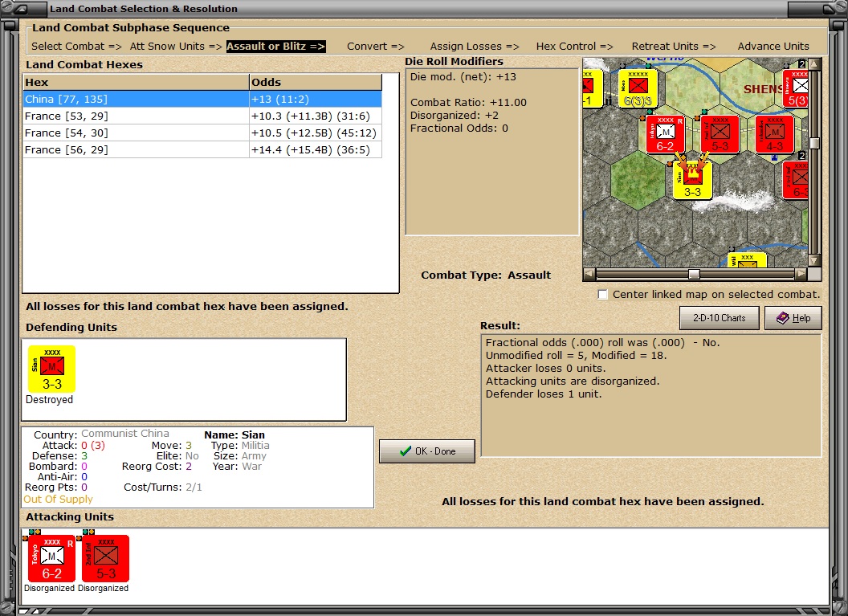This screenshot has width=848, height=616.
Task: Click the Combat Type: Assault label
Action: (486, 275)
